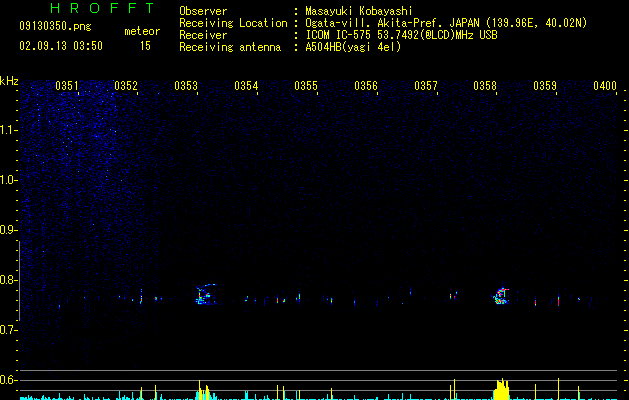Click the yellow intensity peak below 0353

(x=204, y=390)
